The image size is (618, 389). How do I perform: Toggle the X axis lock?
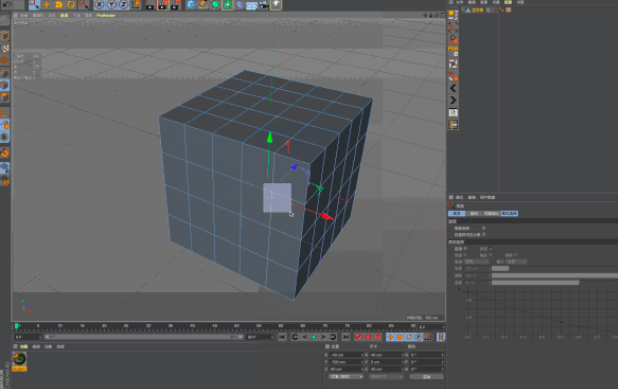tap(99, 4)
